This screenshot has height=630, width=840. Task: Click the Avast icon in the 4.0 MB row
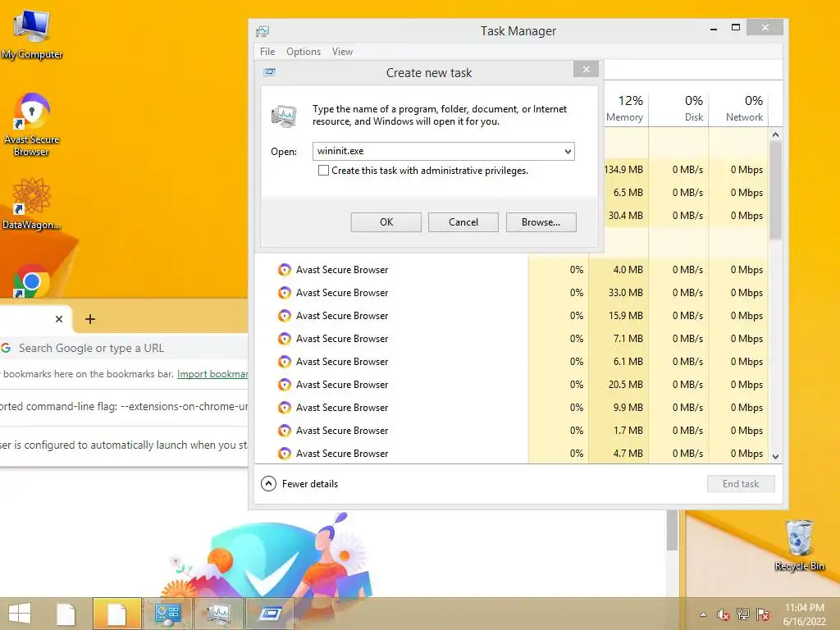tap(285, 269)
